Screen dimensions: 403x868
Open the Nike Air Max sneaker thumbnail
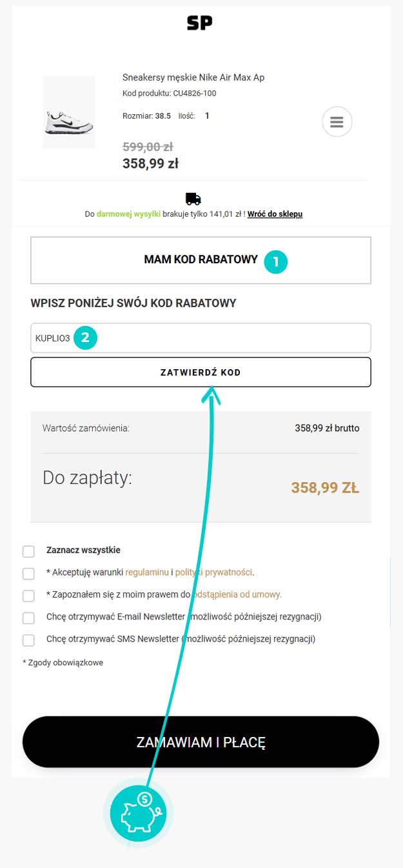(68, 112)
